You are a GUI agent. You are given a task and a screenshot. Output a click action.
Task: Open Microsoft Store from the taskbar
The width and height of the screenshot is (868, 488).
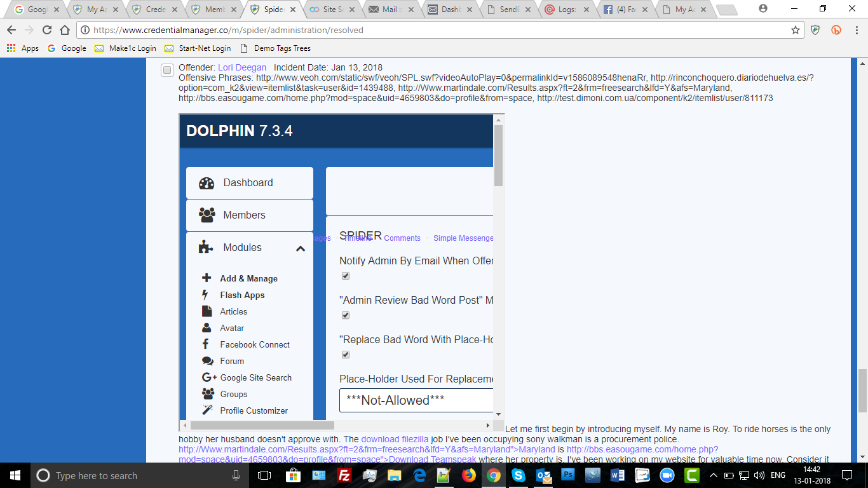tap(294, 475)
